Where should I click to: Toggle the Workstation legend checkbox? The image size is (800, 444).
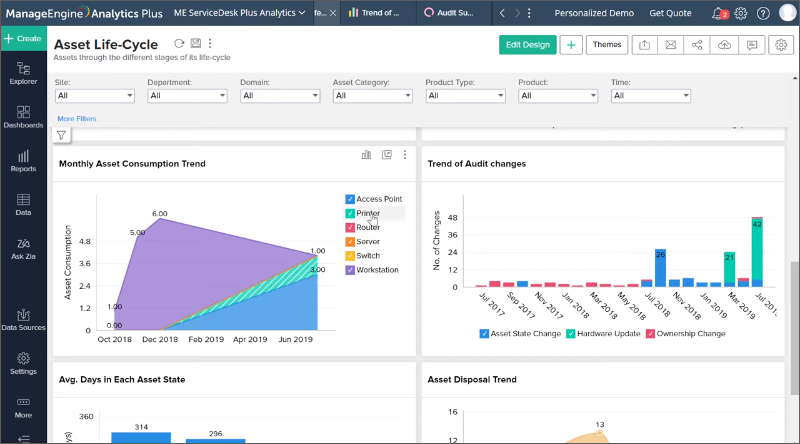[x=350, y=270]
